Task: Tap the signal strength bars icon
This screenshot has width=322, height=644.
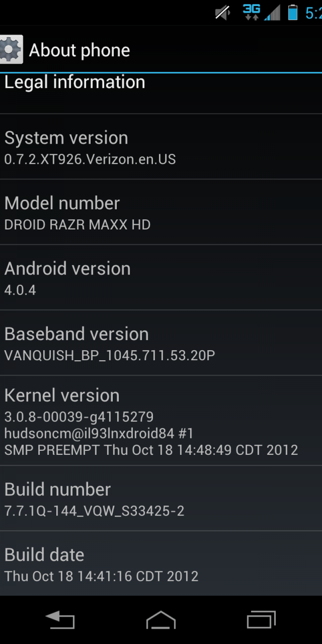Action: 272,13
